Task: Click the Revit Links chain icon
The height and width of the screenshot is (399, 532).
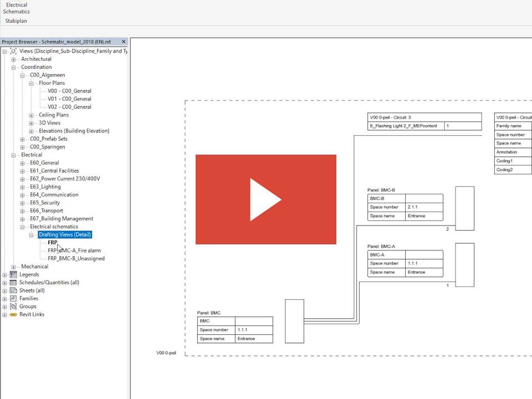Action: [13, 315]
